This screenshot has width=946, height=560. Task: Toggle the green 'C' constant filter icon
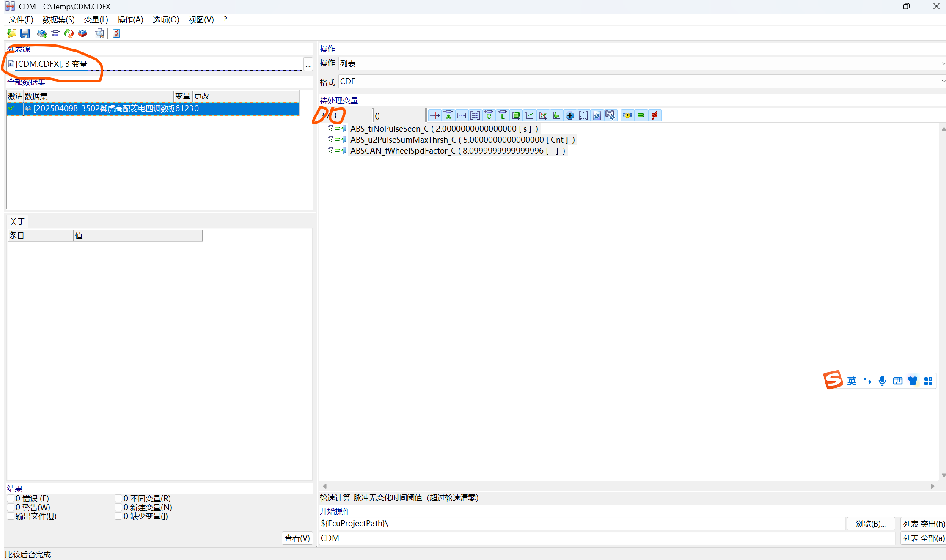(489, 115)
